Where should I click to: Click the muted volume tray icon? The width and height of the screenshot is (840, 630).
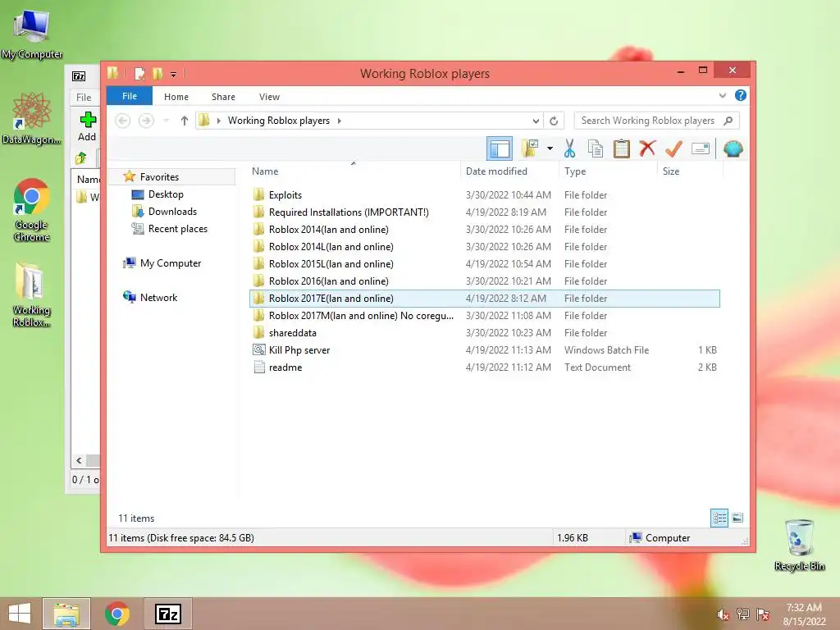(x=723, y=614)
